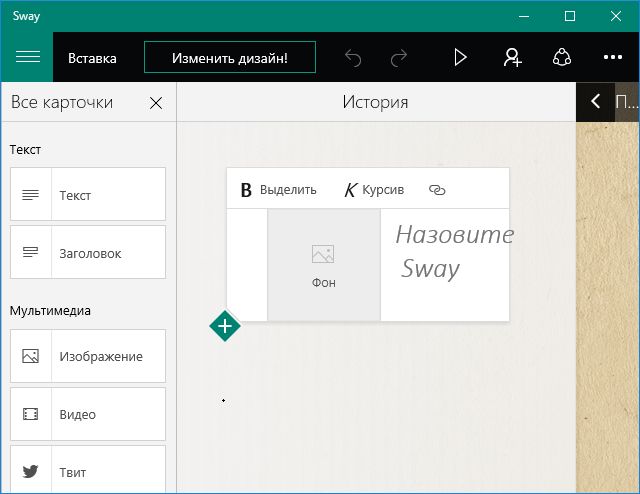Open the hamburger navigation menu

pyautogui.click(x=27, y=57)
